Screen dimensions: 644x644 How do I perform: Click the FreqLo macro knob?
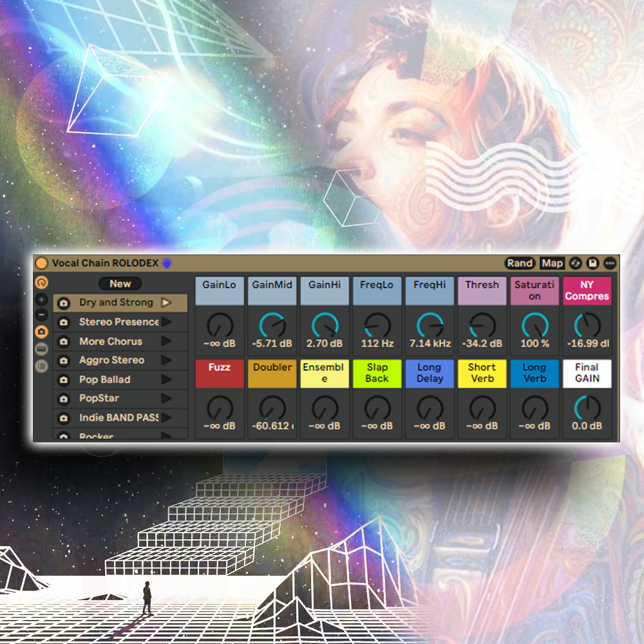(377, 325)
